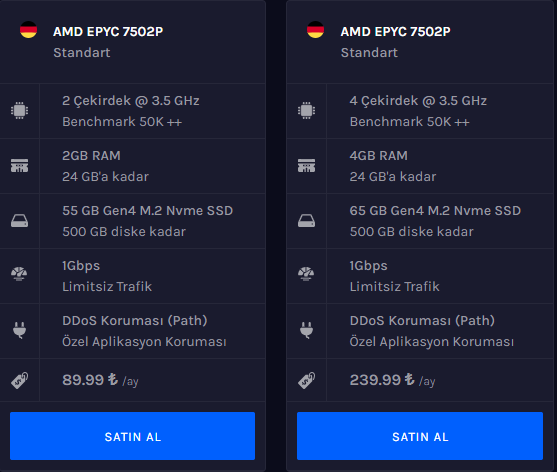Buy the 239.99 ₺ plan with SATIN AL
Viewport: 557px width, 472px height.
420,436
